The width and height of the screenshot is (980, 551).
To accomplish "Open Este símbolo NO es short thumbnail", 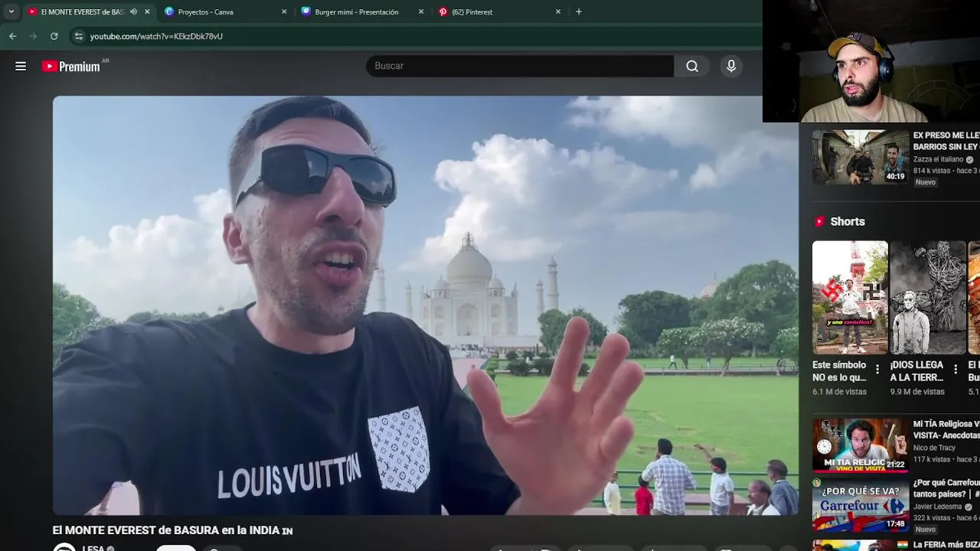I will click(x=850, y=297).
